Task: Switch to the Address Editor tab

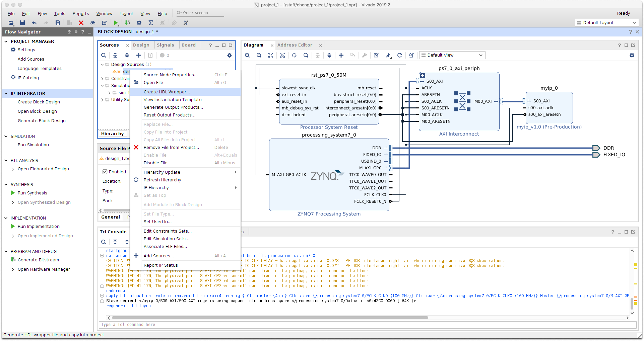Action: click(x=295, y=45)
